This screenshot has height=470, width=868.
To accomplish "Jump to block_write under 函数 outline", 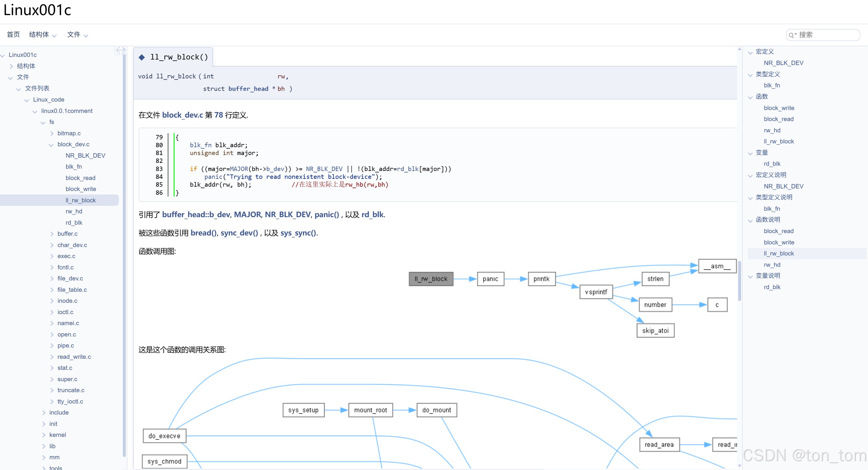I will pos(779,108).
